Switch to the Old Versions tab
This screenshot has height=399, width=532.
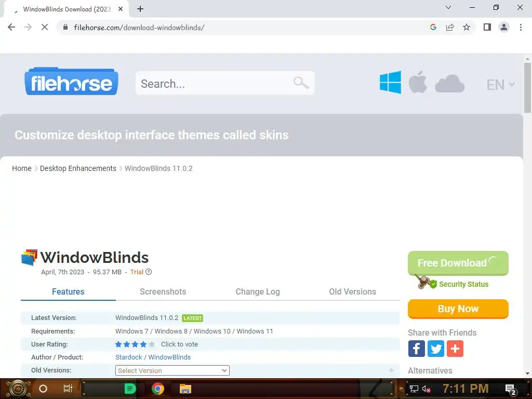click(x=353, y=292)
